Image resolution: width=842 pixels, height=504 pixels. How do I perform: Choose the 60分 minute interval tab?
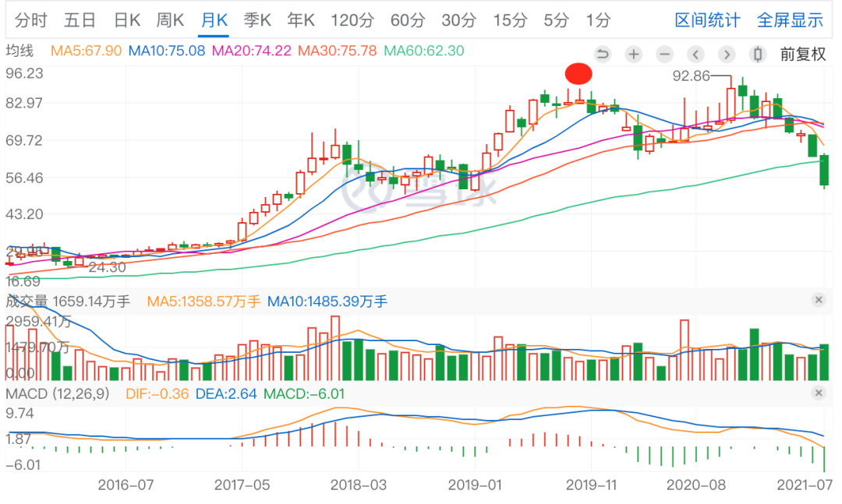[x=407, y=20]
